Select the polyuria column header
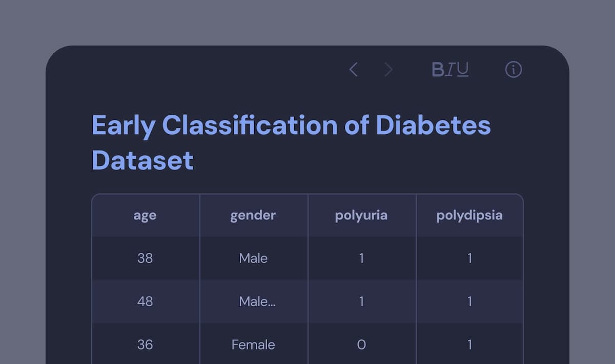Image resolution: width=615 pixels, height=364 pixels. (x=361, y=216)
